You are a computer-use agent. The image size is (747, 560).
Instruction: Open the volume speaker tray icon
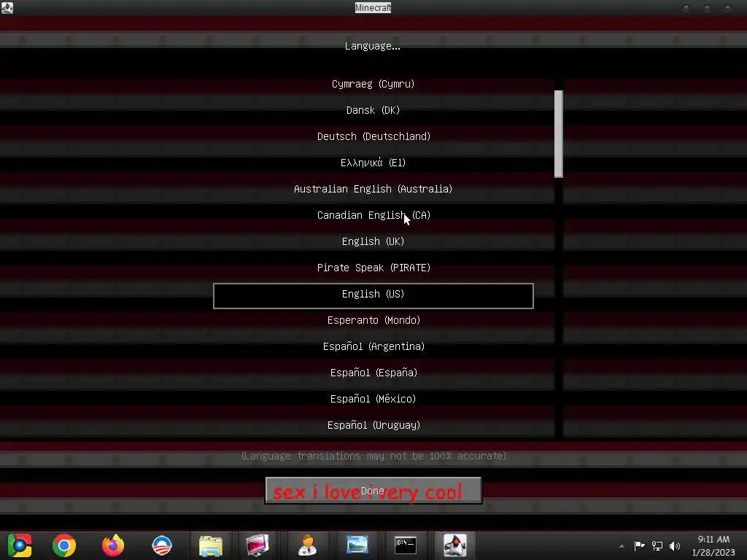click(x=675, y=545)
